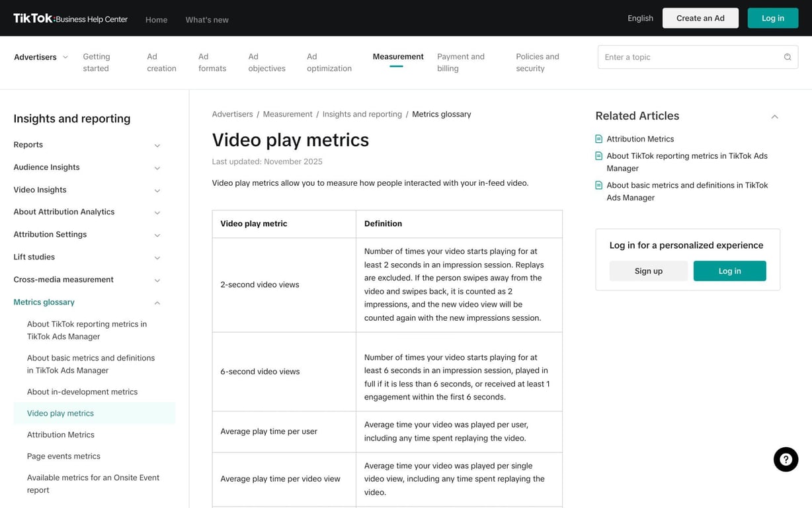Open the help question-mark chat bubble
This screenshot has height=508, width=812.
pos(786,460)
